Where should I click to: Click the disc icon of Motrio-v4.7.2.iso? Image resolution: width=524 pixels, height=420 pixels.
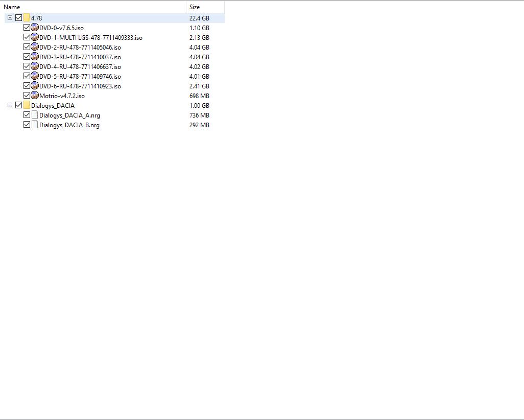coord(35,96)
